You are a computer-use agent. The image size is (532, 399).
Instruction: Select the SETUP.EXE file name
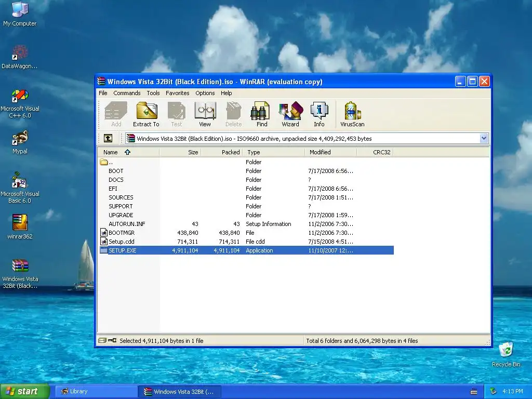(x=122, y=250)
